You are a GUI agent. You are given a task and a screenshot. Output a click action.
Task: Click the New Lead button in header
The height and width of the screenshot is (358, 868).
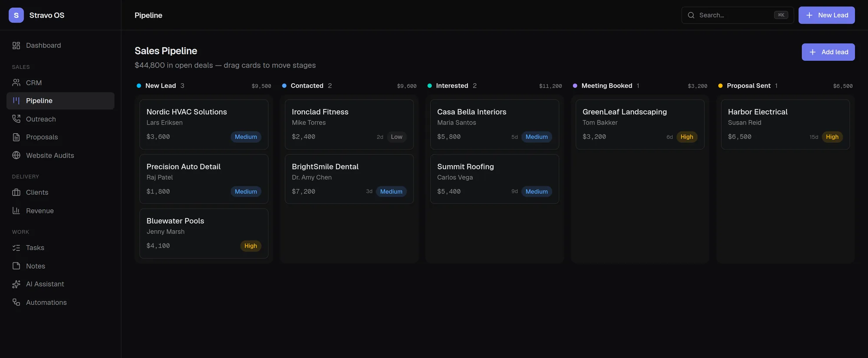pos(826,15)
